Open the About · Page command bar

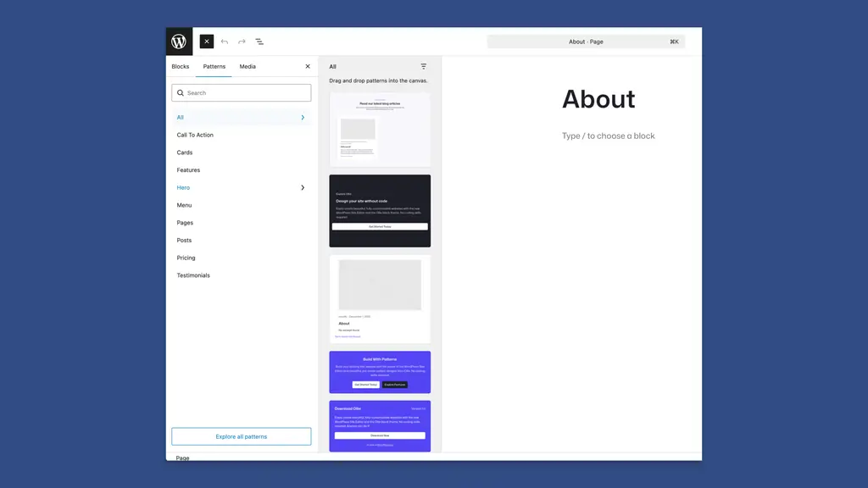[586, 42]
